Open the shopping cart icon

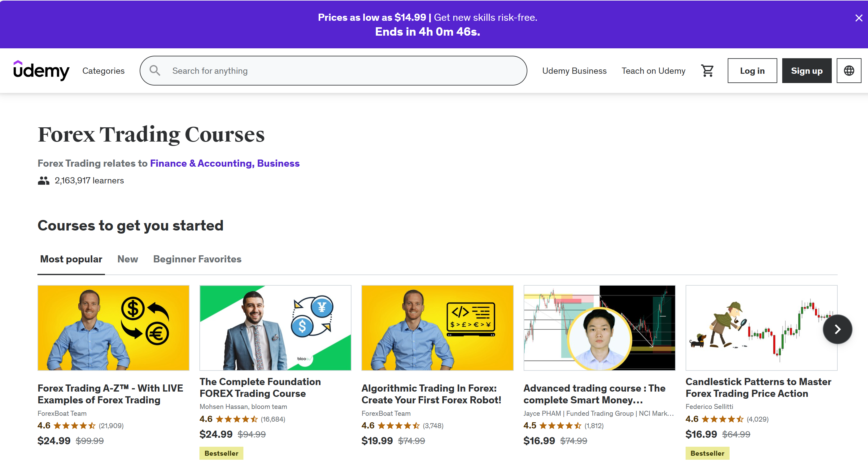(707, 70)
